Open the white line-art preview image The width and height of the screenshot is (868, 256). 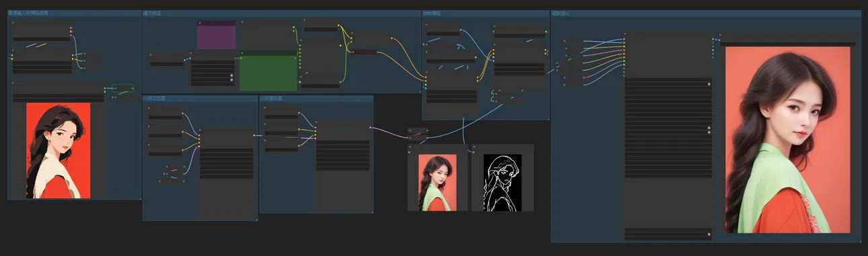[503, 182]
